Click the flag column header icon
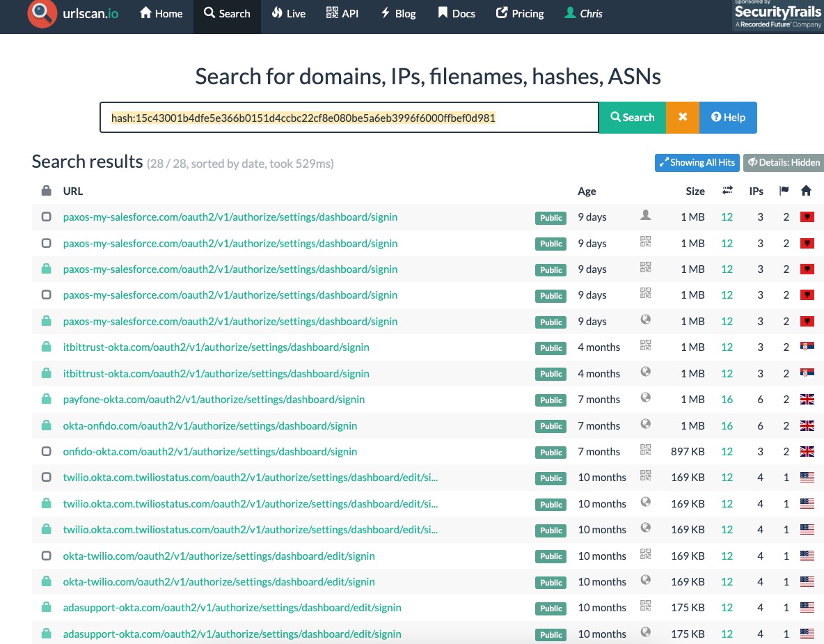 784,190
